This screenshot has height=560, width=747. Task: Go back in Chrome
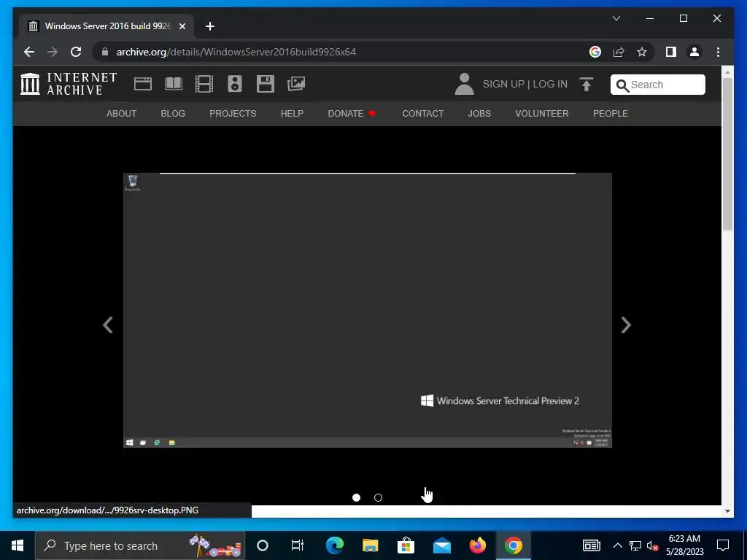[x=29, y=52]
